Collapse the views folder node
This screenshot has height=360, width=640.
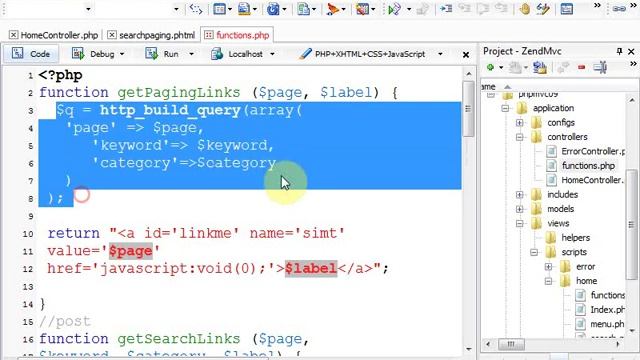click(519, 223)
